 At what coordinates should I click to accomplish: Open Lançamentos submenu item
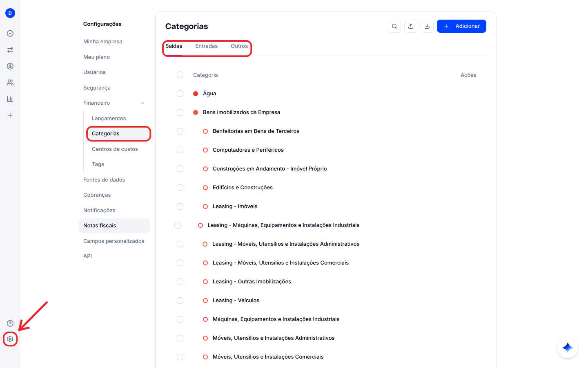(x=109, y=119)
